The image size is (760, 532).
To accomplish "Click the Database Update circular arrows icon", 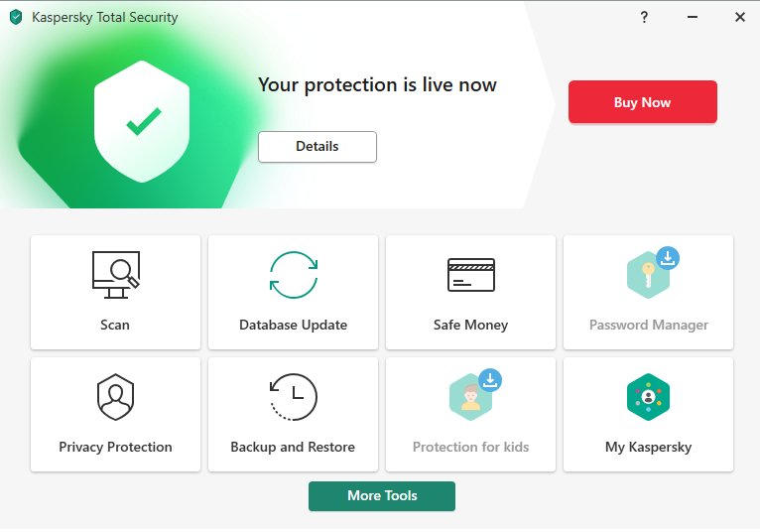I will click(294, 275).
